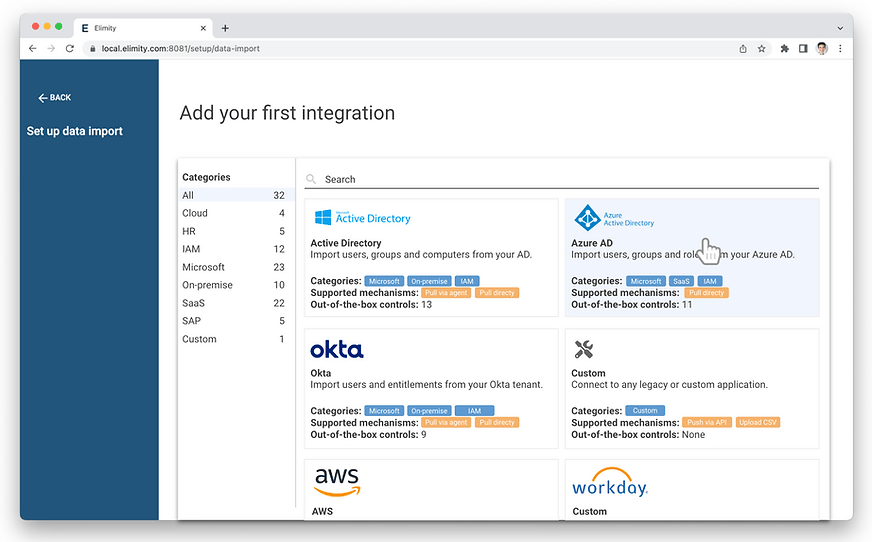The height and width of the screenshot is (542, 872).
Task: Open the Okta card title
Action: point(320,373)
